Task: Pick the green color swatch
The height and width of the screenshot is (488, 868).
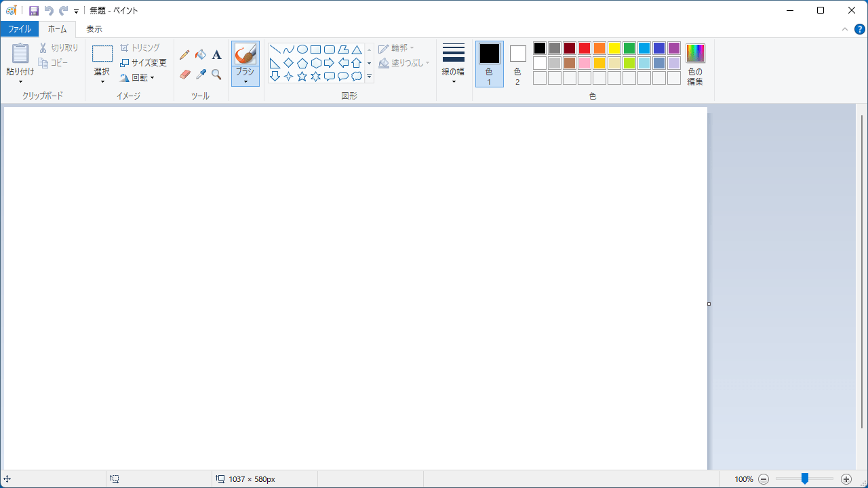Action: pos(629,48)
